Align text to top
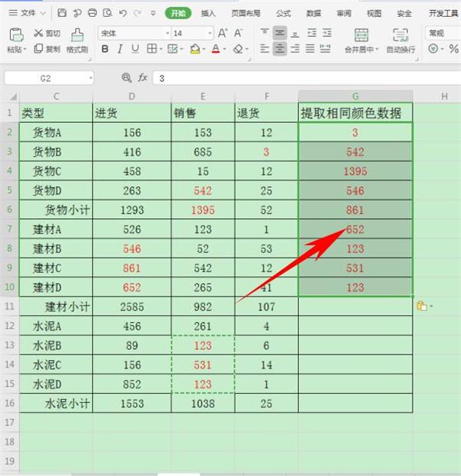 [x=264, y=32]
